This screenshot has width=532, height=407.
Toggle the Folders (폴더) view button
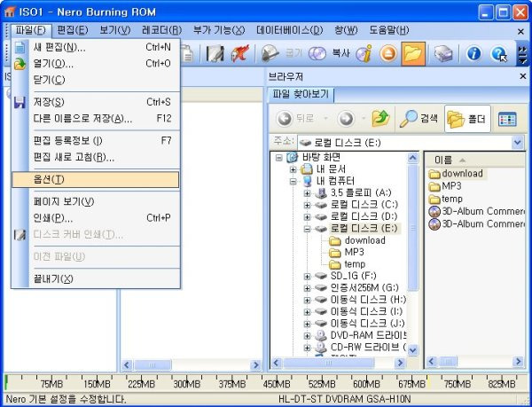467,119
